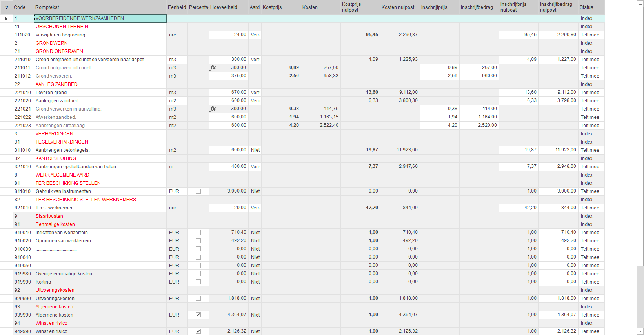Toggle Percenta checkbox for Gebruik van instrumenten
Image resolution: width=644 pixels, height=335 pixels.
198,191
